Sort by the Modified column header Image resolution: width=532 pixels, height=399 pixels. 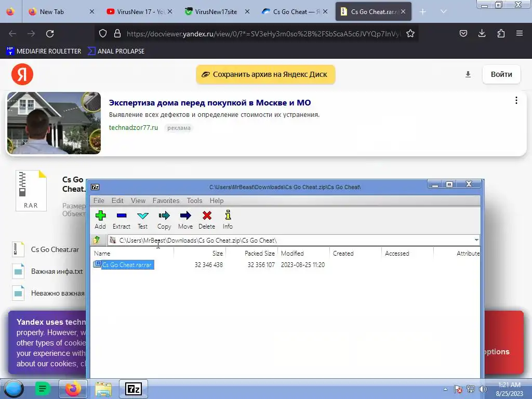303,253
